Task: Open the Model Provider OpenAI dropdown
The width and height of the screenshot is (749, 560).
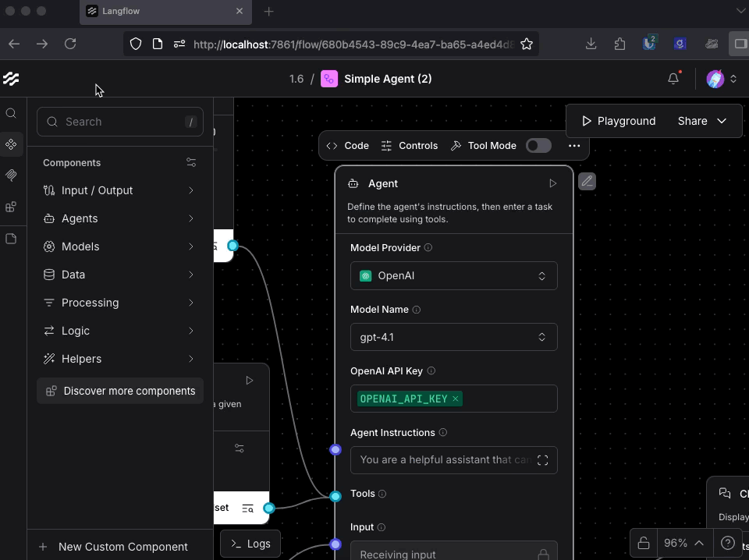Action: click(x=453, y=276)
